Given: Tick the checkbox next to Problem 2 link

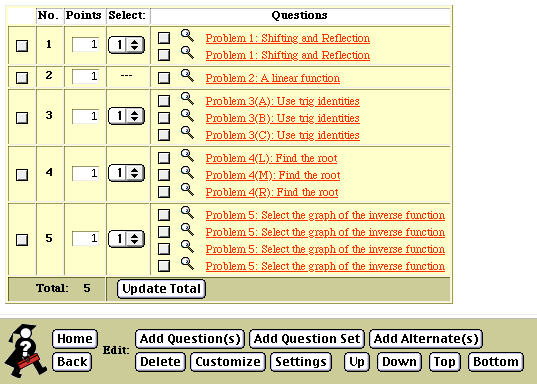Looking at the screenshot, I should 164,78.
